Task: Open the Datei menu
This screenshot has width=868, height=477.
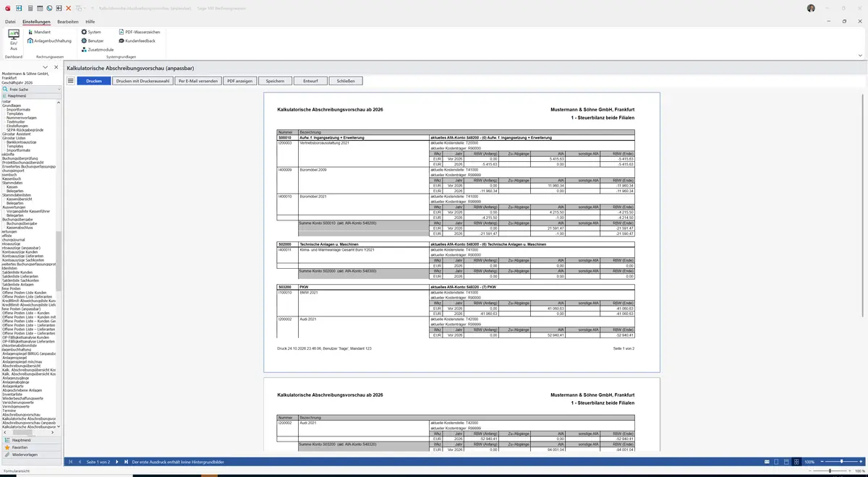Action: point(10,22)
